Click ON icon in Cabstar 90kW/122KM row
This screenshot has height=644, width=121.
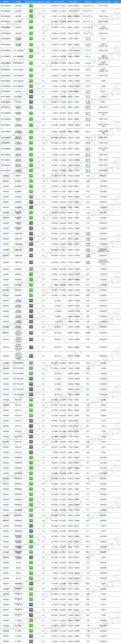31,239
